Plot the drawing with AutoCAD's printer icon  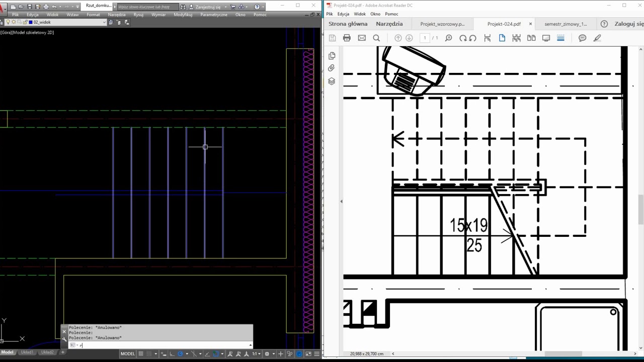[x=46, y=7]
